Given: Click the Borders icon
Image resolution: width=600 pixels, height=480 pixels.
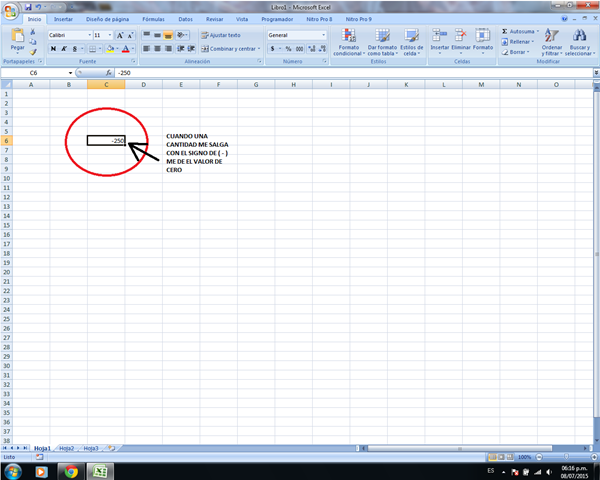Looking at the screenshot, I should coord(92,49).
